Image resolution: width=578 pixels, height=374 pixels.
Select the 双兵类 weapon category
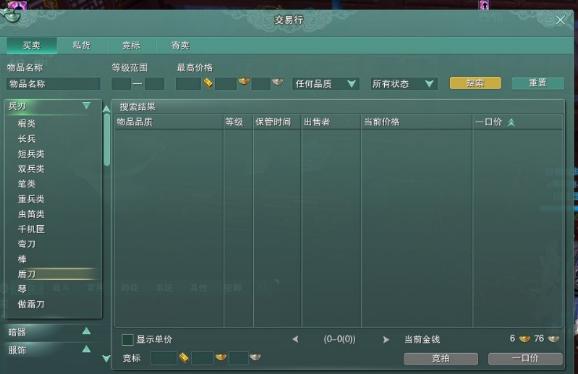31,169
